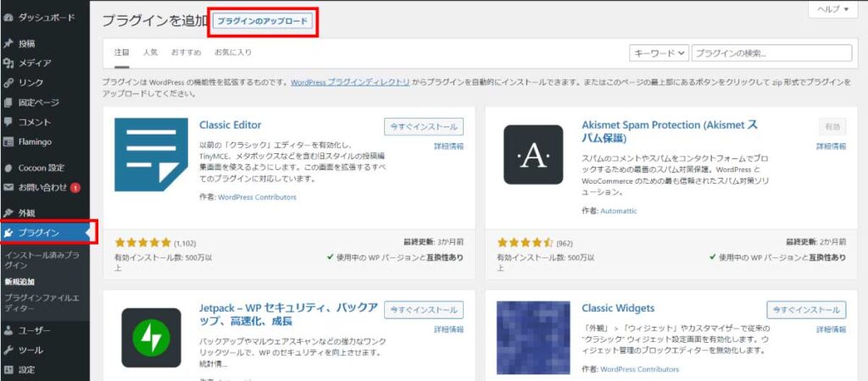The image size is (868, 381).
Task: Click the Akismet Spam Protection title link
Action: pos(670,131)
